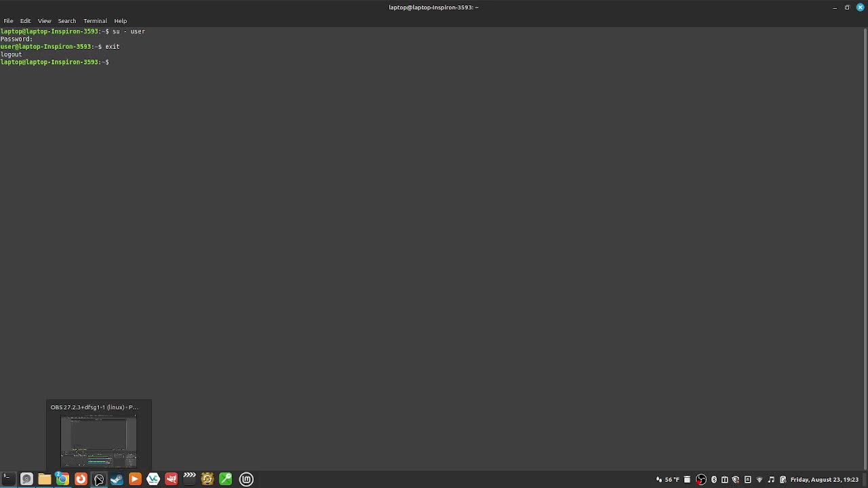Open the calendar from the date and time
This screenshot has height=488, width=868.
[825, 480]
